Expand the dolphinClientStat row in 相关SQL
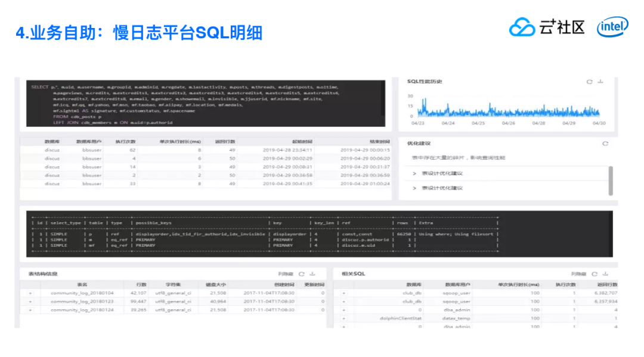This screenshot has width=644, height=357. pyautogui.click(x=343, y=318)
